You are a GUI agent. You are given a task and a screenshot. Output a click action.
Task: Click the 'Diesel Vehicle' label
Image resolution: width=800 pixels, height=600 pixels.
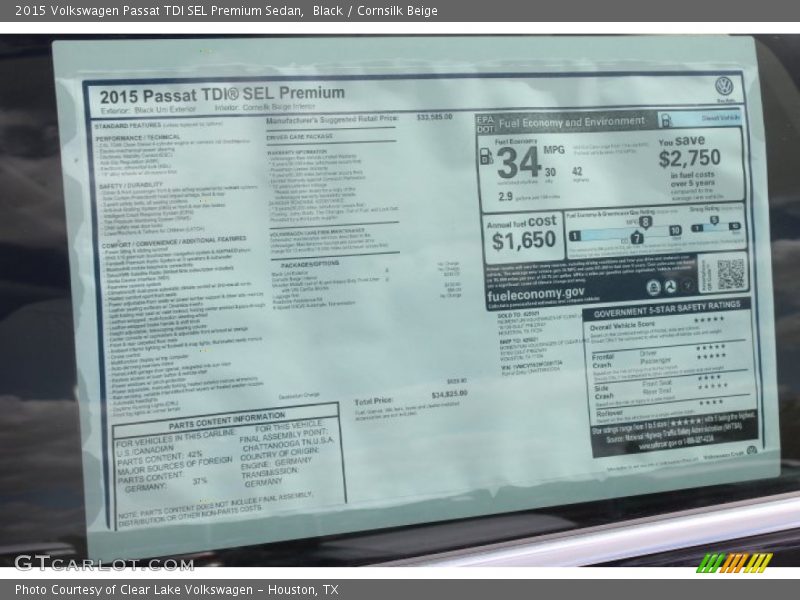click(719, 118)
